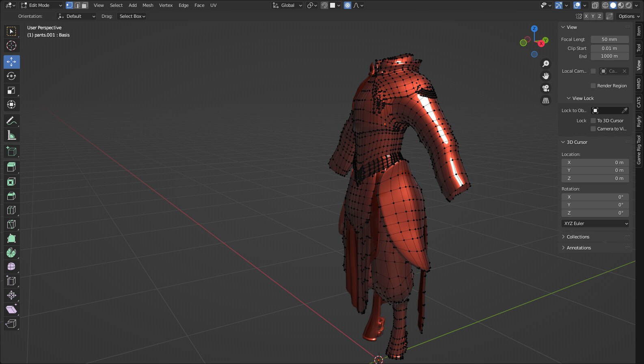
Task: Open the Global transform orientation dropdown
Action: point(287,5)
